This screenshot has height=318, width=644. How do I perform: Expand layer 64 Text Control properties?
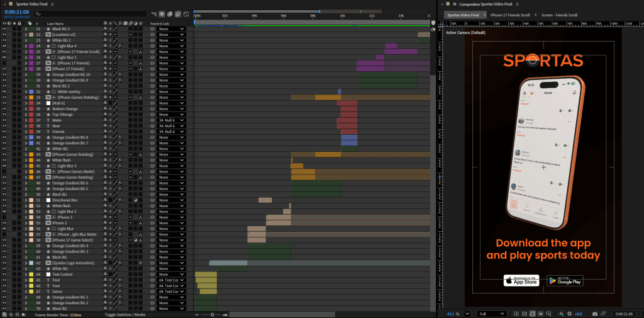(25, 275)
